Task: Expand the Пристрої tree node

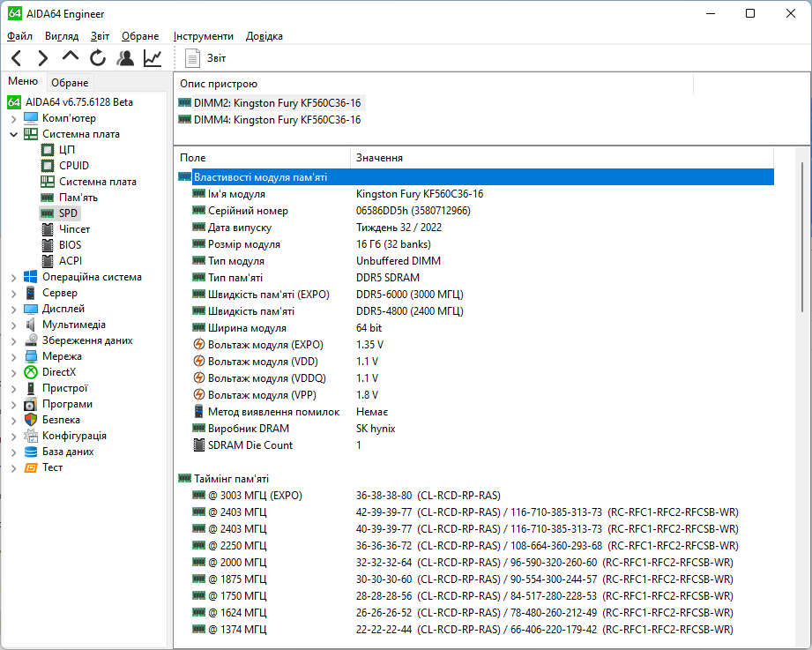Action: (13, 389)
